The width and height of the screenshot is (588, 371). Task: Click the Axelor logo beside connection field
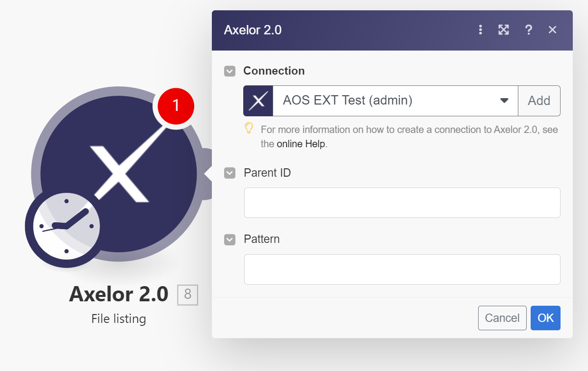258,101
